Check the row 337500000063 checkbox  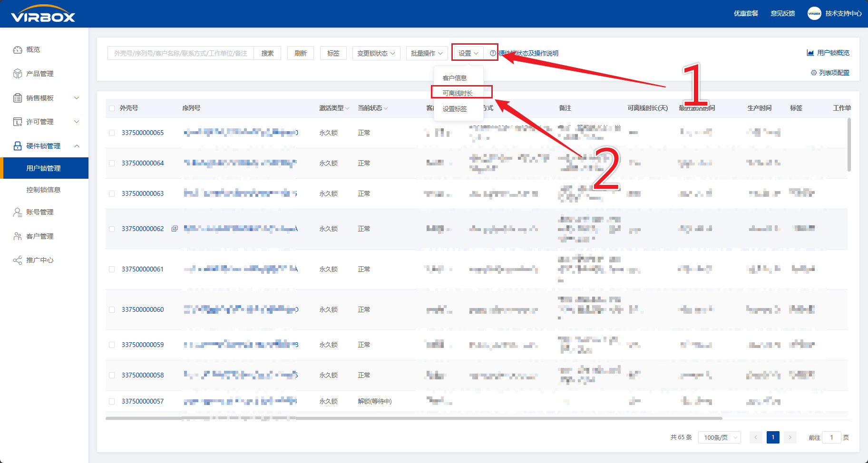112,194
